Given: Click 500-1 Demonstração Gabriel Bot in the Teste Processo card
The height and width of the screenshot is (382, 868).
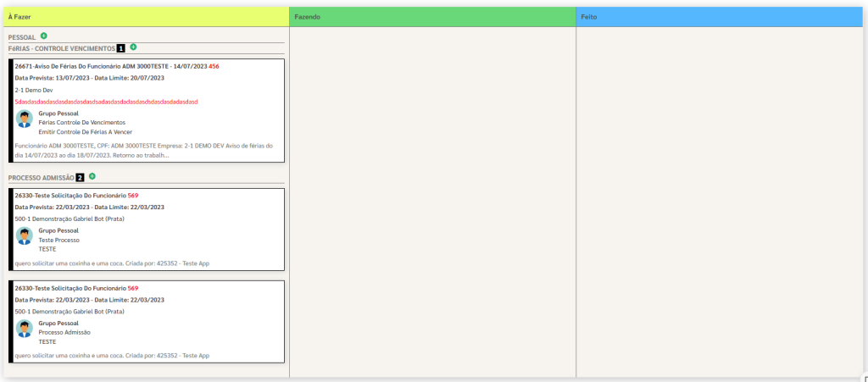Looking at the screenshot, I should click(x=70, y=219).
